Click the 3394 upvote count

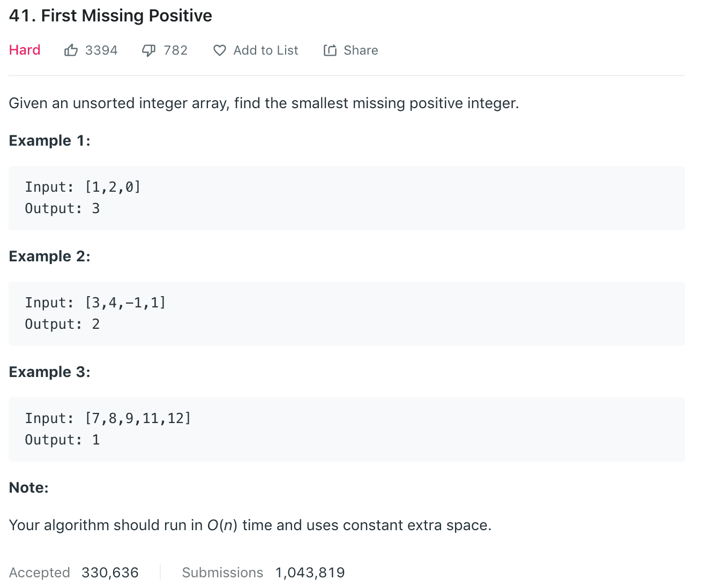(x=101, y=50)
